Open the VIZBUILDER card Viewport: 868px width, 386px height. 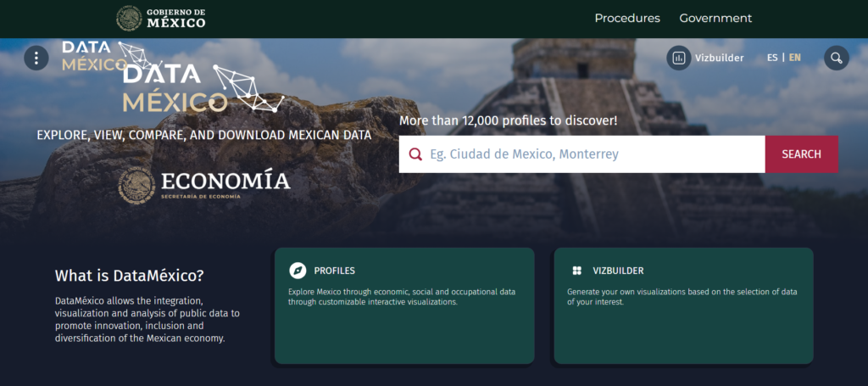[684, 305]
